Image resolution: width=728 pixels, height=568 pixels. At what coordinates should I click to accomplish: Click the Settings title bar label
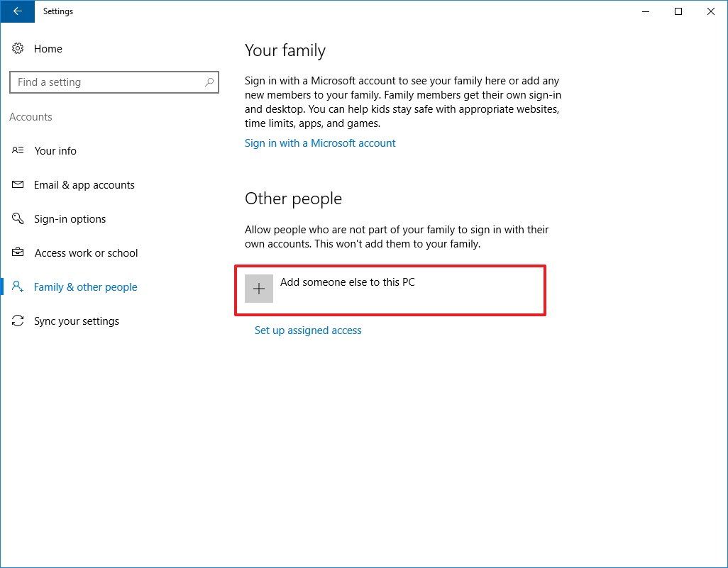tap(57, 11)
